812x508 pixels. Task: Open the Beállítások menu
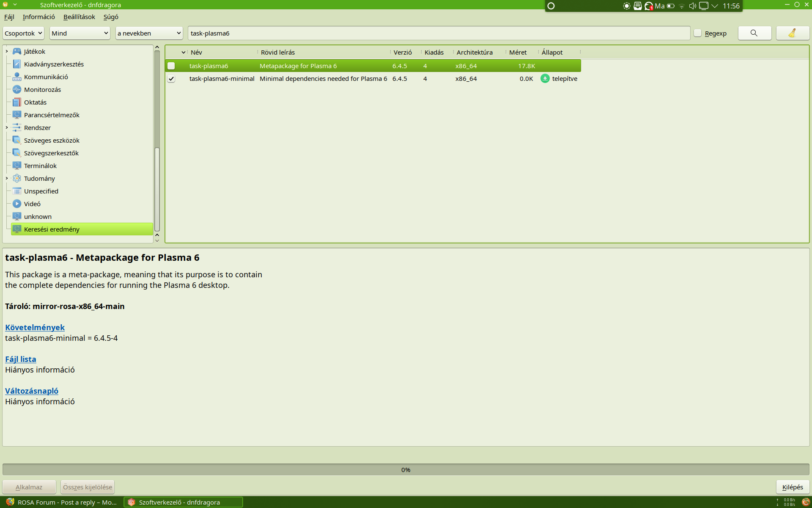[x=79, y=17]
